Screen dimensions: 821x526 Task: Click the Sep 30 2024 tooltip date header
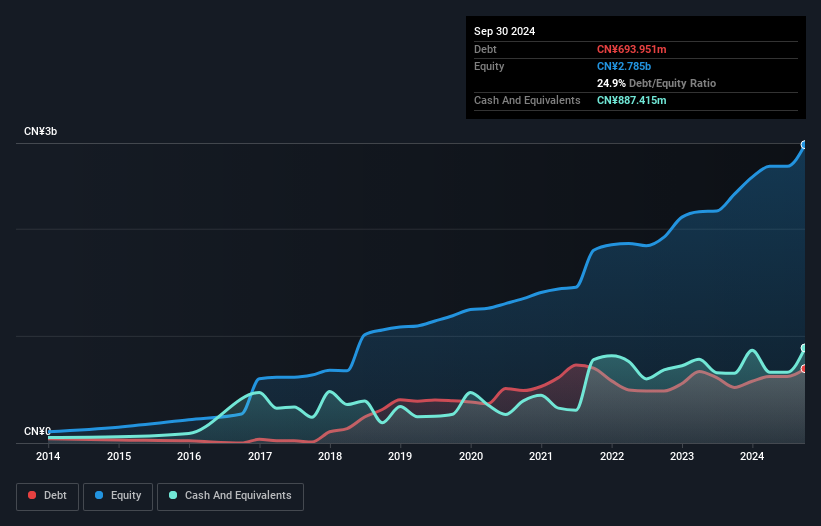504,31
